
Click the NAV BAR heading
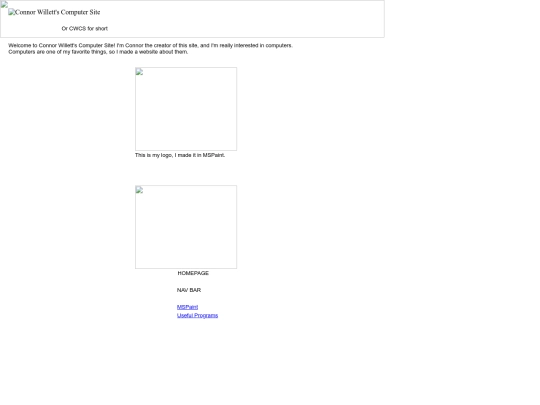[189, 290]
